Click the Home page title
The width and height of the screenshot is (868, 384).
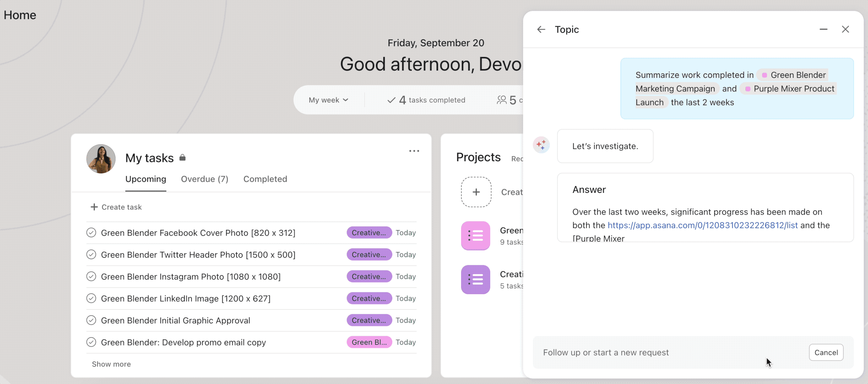[20, 15]
